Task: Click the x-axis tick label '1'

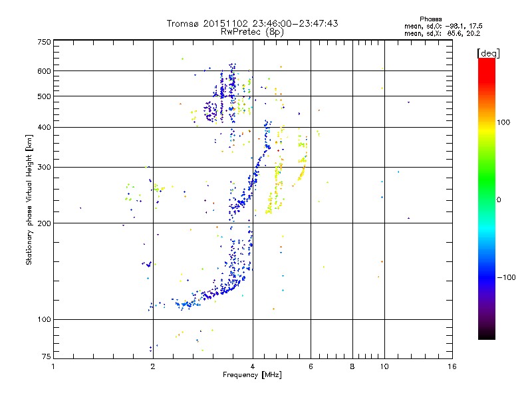Action: pyautogui.click(x=53, y=366)
